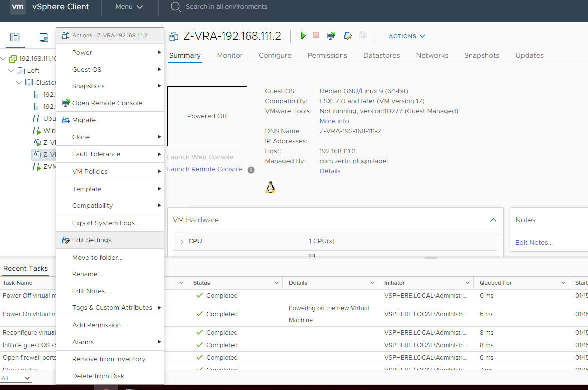Choose Edit Settings... in the context menu
588x390 pixels.
click(x=110, y=240)
